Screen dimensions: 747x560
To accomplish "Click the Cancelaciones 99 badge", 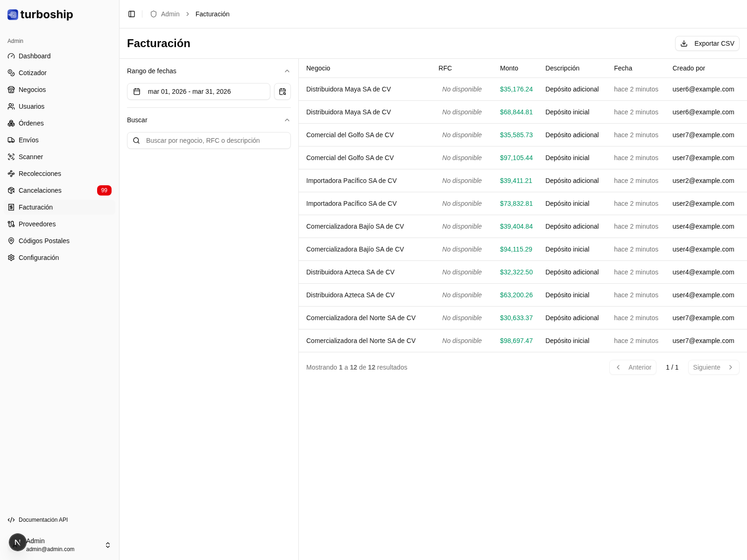I will [104, 190].
